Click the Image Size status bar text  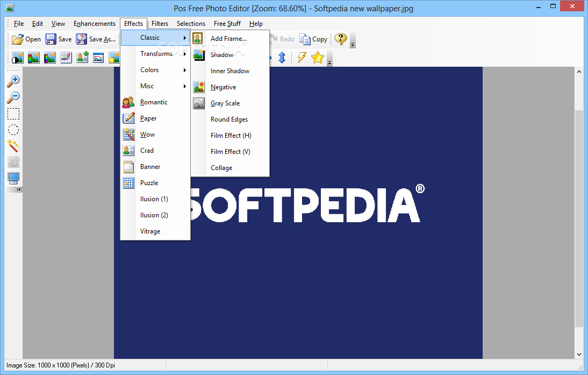(61, 365)
